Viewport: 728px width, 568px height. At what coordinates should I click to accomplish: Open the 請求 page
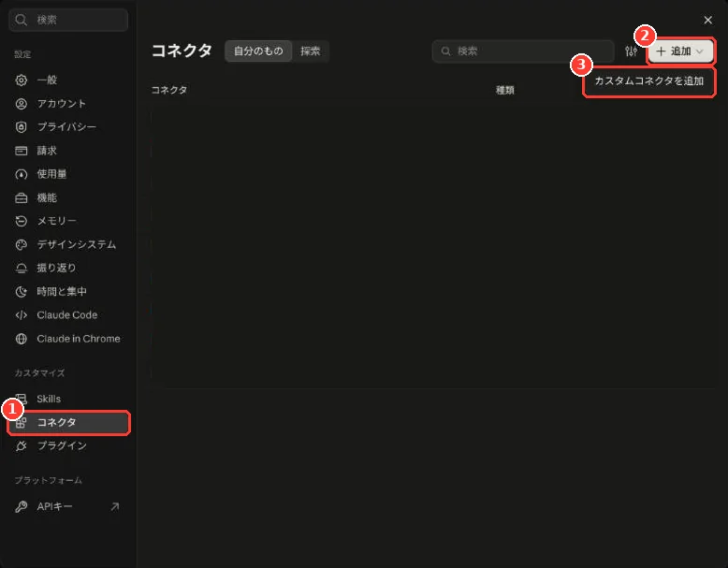68,151
